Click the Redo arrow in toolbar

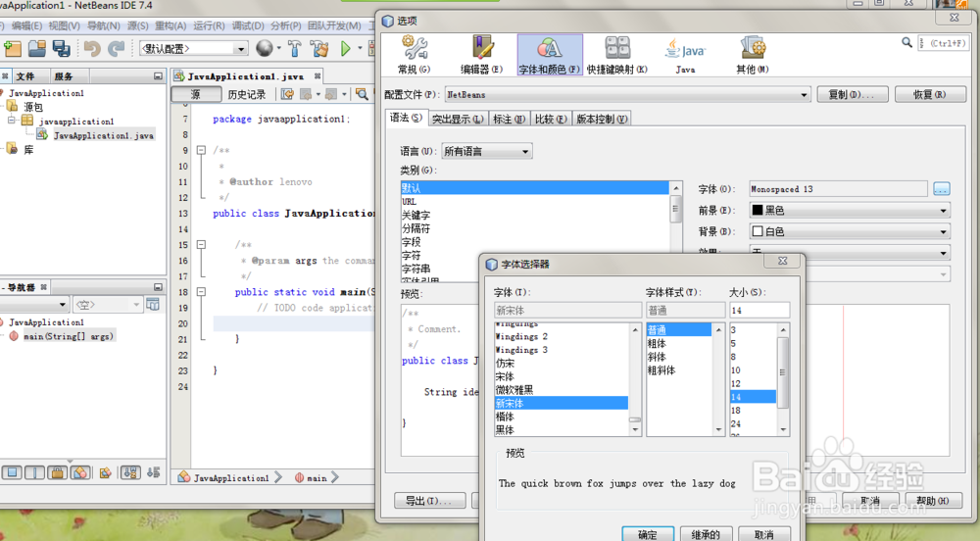pos(117,48)
